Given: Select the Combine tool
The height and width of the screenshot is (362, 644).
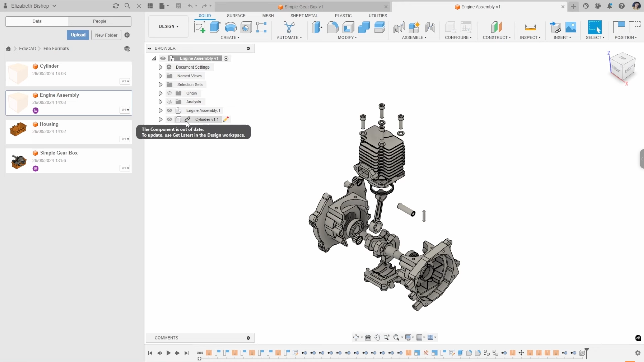Looking at the screenshot, I should coord(364,27).
